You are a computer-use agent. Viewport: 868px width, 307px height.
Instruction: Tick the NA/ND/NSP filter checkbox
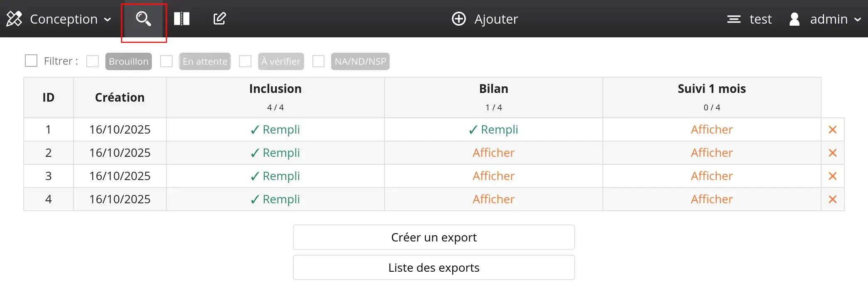click(x=318, y=61)
